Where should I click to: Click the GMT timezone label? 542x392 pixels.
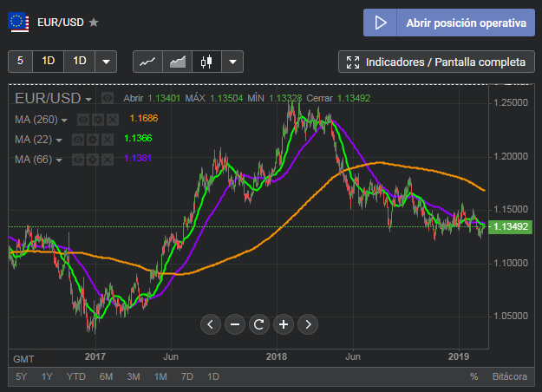(23, 360)
